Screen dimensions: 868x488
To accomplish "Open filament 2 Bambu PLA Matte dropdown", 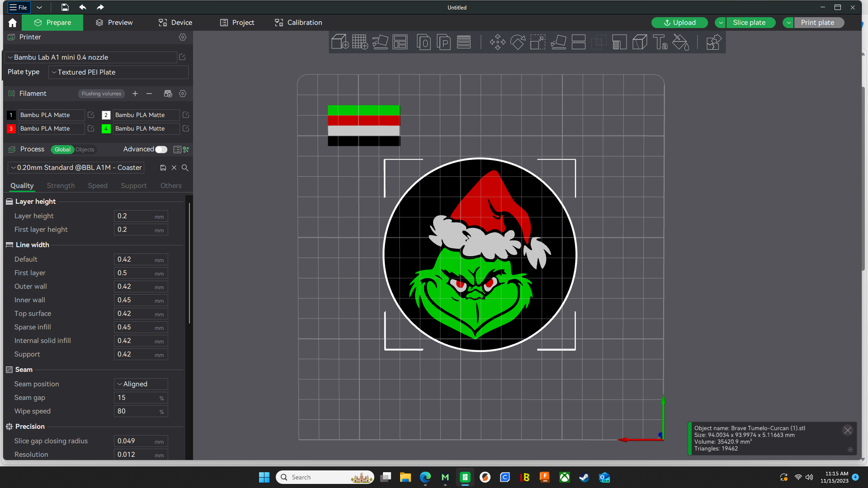I will (146, 115).
